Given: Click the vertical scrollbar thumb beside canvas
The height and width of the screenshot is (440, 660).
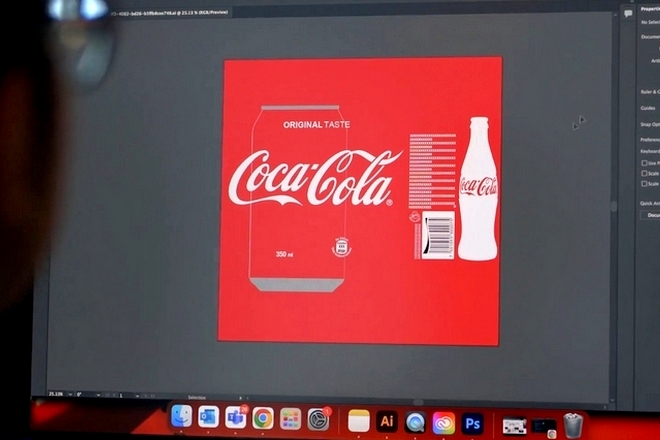Looking at the screenshot, I should pos(614,207).
